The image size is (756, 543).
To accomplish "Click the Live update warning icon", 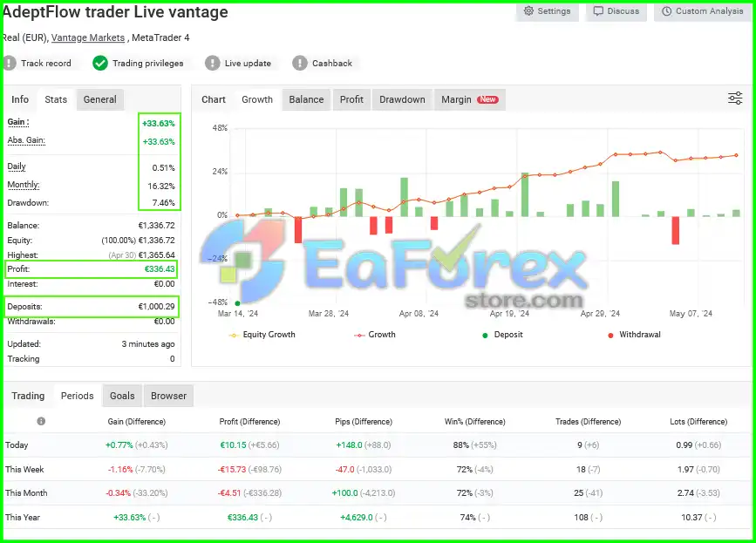I will (x=212, y=63).
